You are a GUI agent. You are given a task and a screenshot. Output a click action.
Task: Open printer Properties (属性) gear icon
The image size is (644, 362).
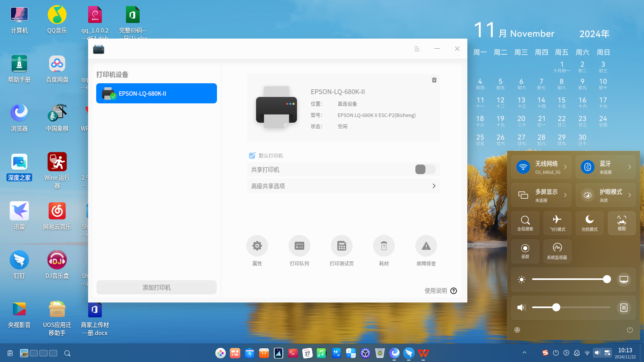click(257, 246)
